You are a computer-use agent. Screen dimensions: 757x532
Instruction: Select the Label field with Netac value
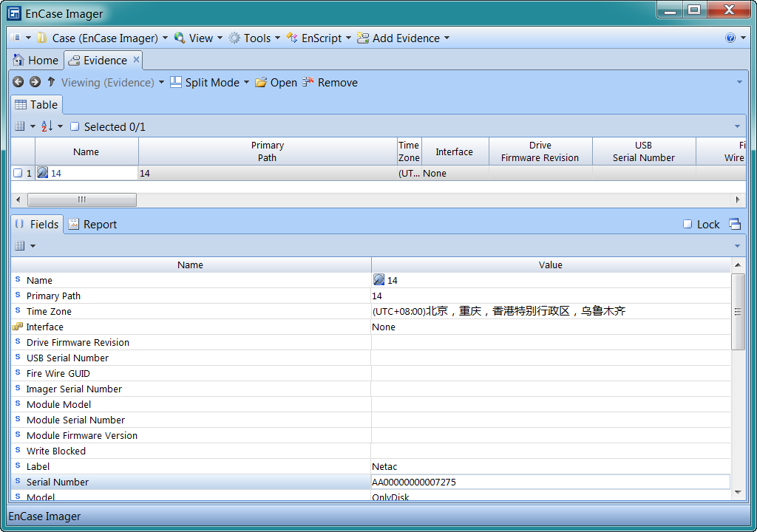pyautogui.click(x=371, y=466)
